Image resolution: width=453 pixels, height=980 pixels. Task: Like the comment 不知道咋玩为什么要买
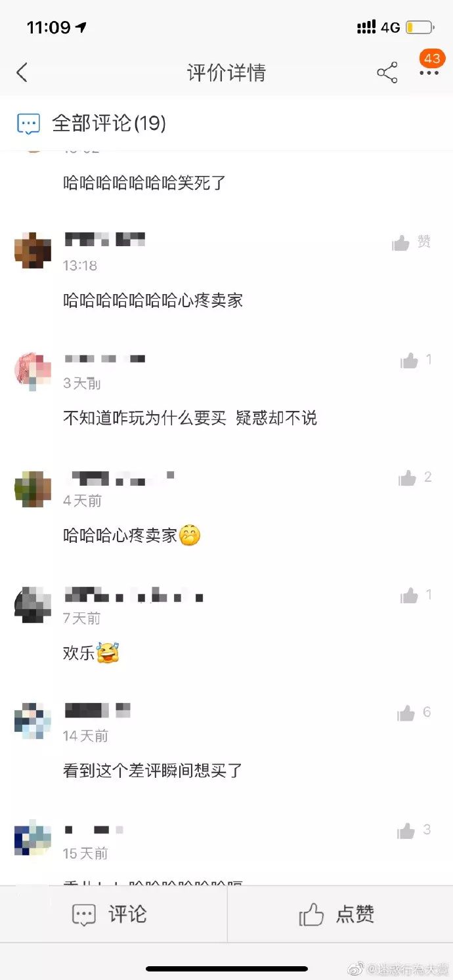coord(416,360)
